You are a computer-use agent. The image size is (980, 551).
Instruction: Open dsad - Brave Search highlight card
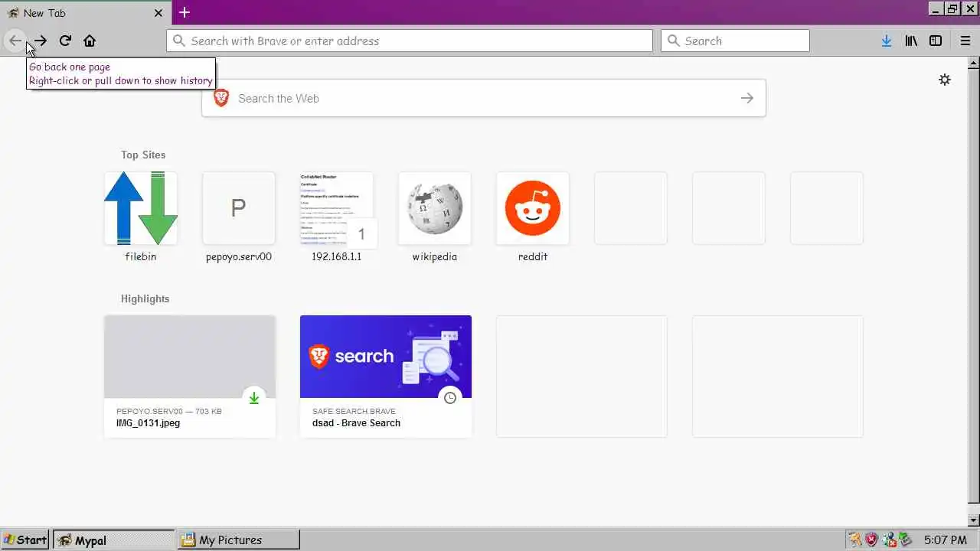(386, 377)
